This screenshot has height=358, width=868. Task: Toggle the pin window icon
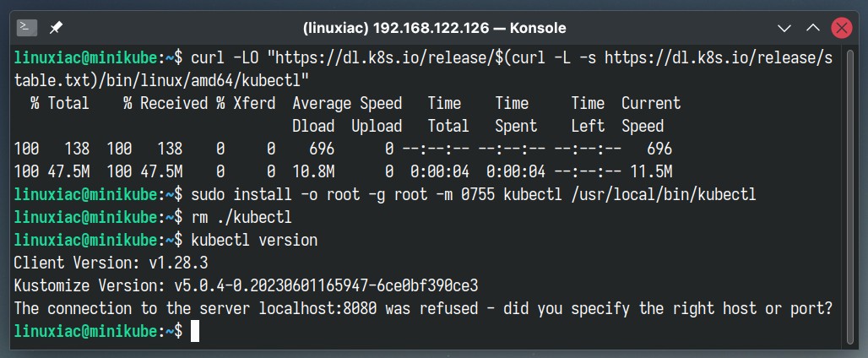pyautogui.click(x=56, y=28)
